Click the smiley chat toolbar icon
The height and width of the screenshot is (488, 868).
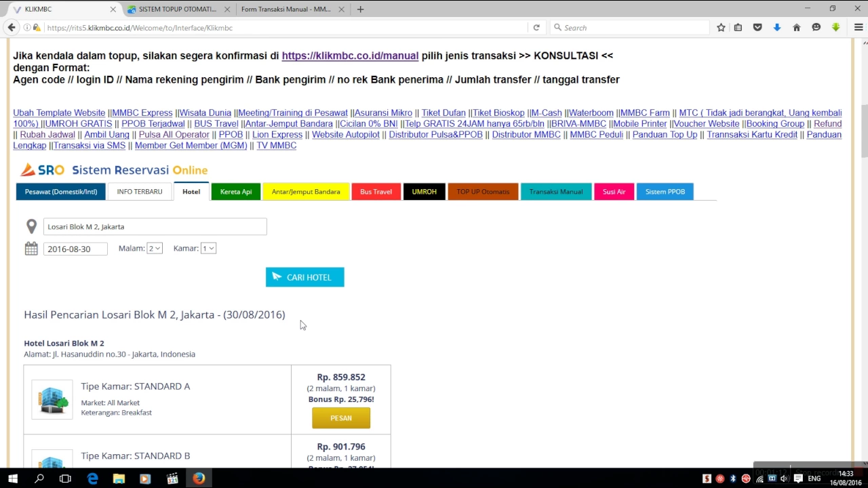(x=816, y=28)
